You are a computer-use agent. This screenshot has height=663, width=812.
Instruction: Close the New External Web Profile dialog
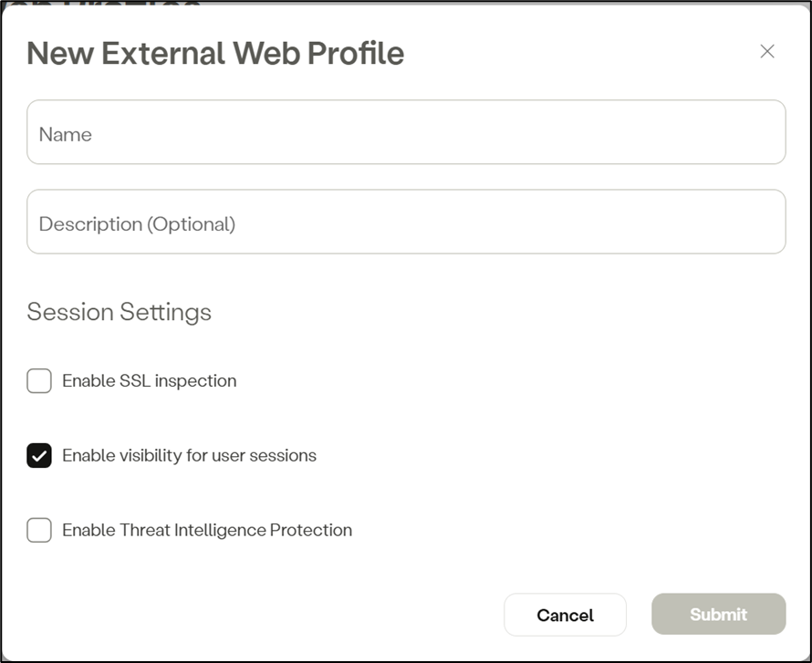[767, 51]
